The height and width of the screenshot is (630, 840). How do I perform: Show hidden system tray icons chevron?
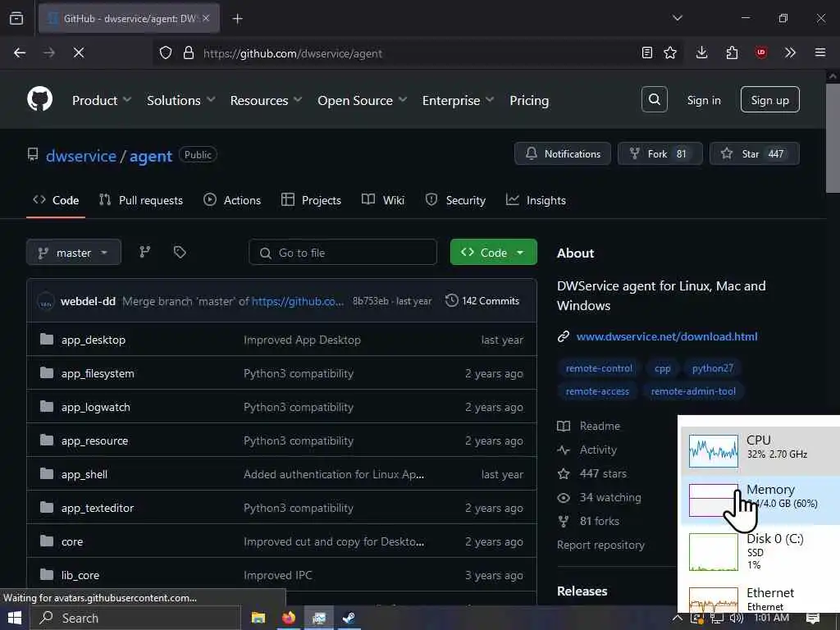point(677,619)
